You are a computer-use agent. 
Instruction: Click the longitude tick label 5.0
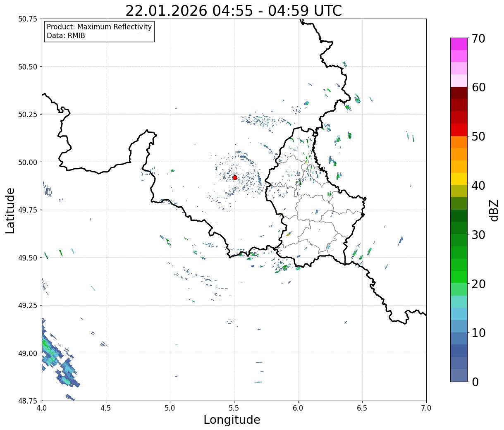tap(170, 408)
